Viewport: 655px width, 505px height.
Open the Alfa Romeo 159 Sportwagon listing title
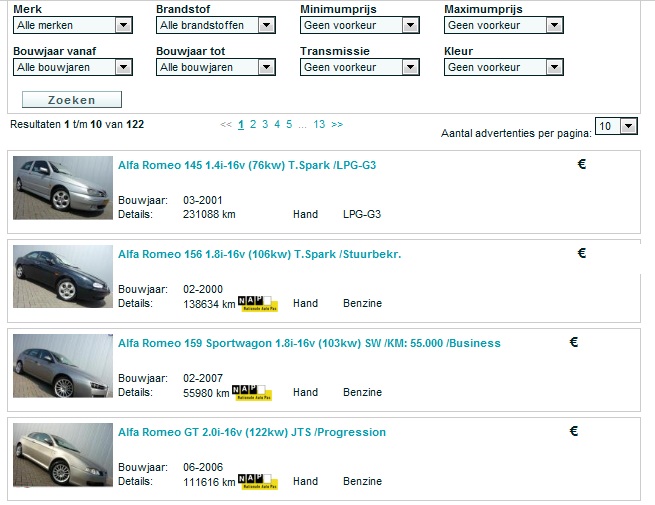pyautogui.click(x=309, y=343)
